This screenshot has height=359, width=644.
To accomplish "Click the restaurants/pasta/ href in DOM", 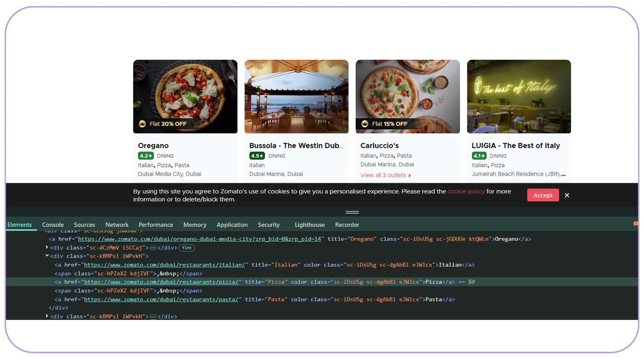I will coord(161,299).
